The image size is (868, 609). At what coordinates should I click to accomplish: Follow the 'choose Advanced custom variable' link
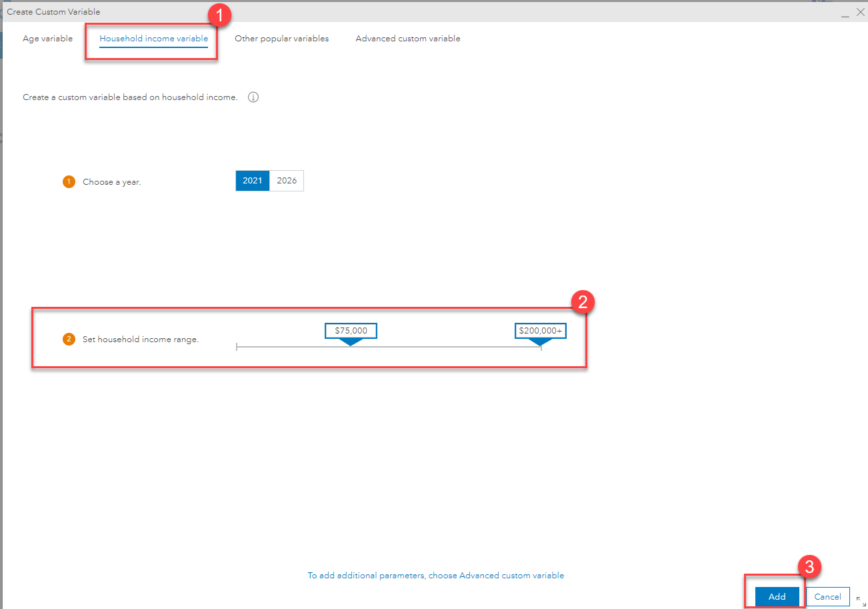pyautogui.click(x=436, y=575)
